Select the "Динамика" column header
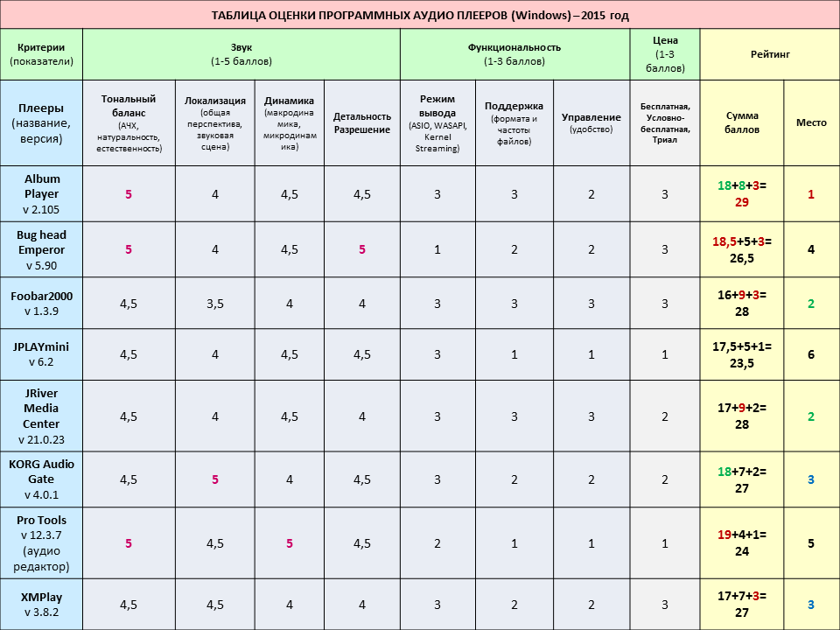This screenshot has height=630, width=840. click(x=290, y=122)
